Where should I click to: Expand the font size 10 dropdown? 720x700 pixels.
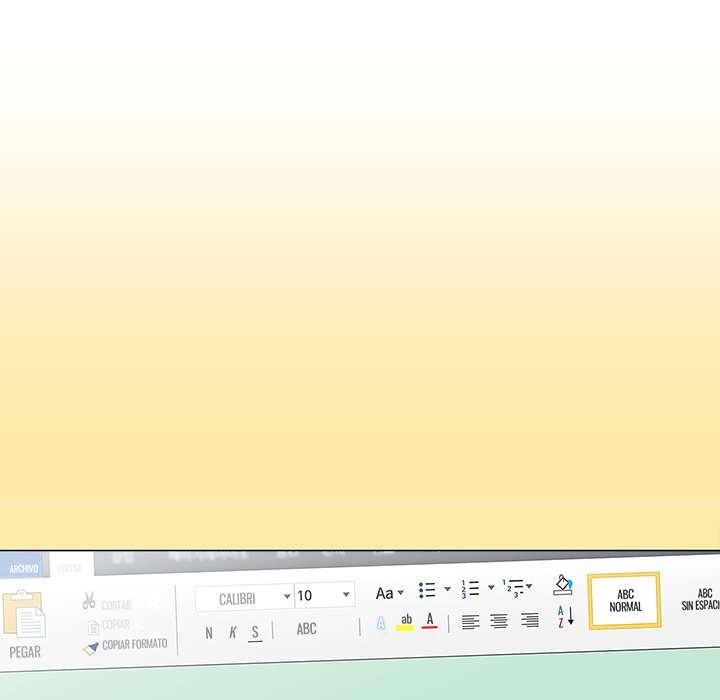click(x=346, y=595)
